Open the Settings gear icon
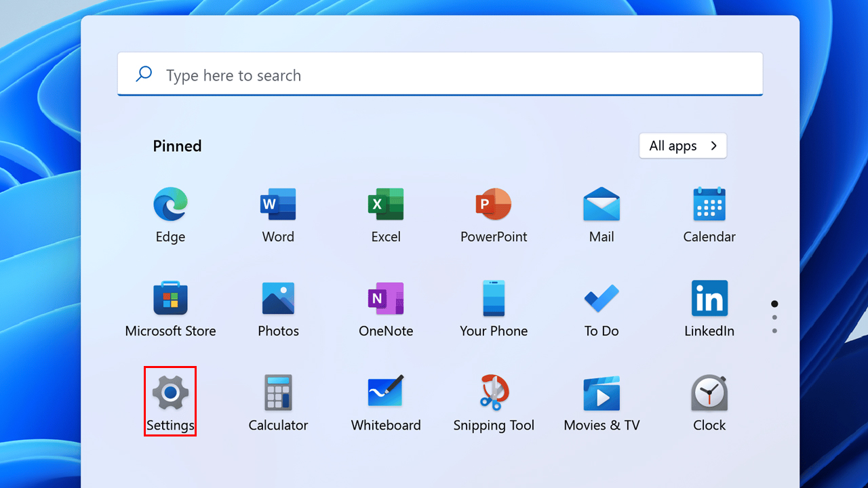 click(170, 393)
